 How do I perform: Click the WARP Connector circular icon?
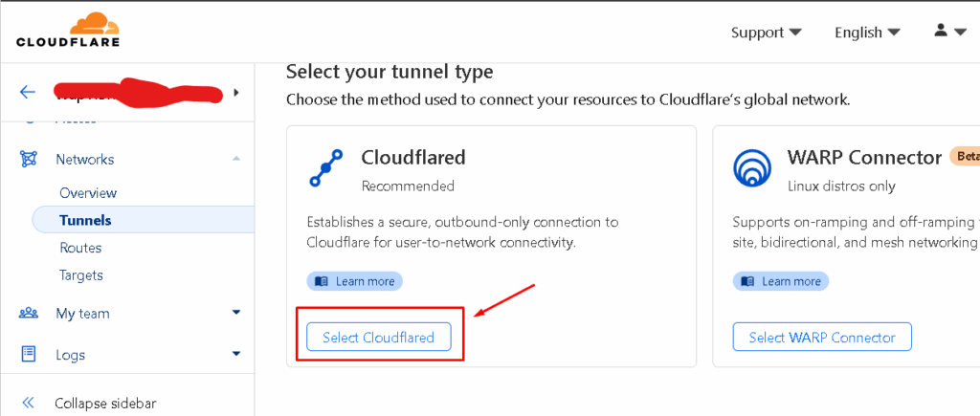tap(753, 168)
